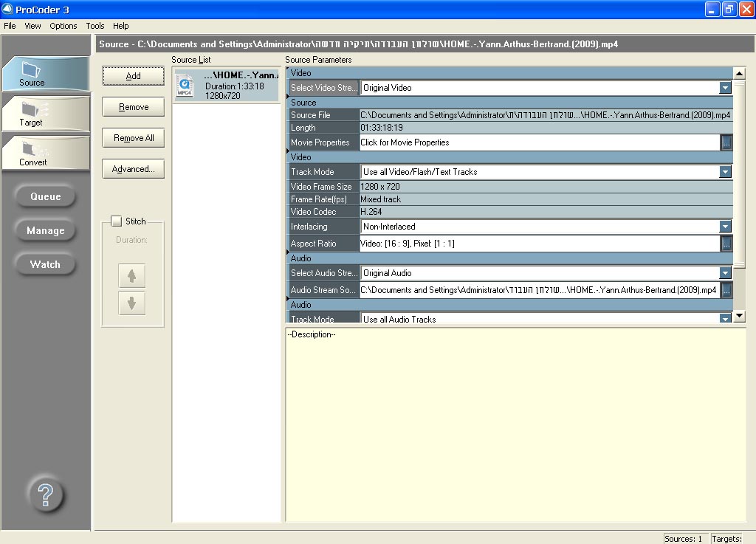Click the question mark help icon

tap(46, 495)
